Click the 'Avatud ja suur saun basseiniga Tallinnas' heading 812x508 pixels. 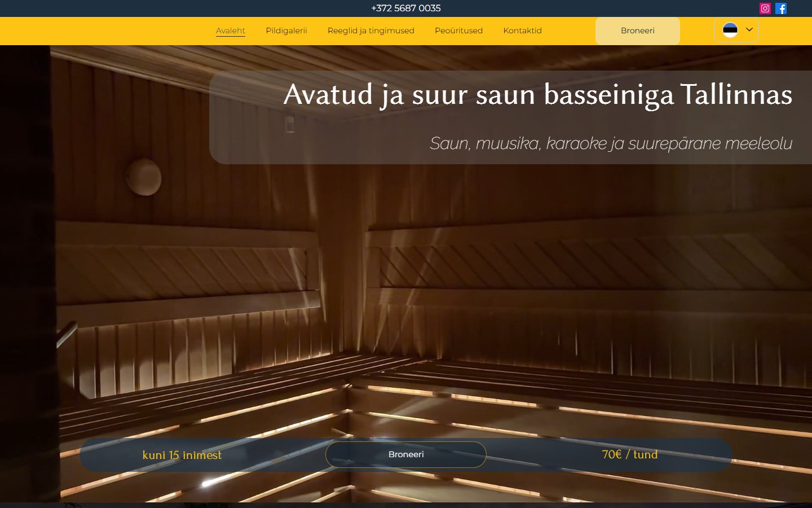tap(538, 94)
